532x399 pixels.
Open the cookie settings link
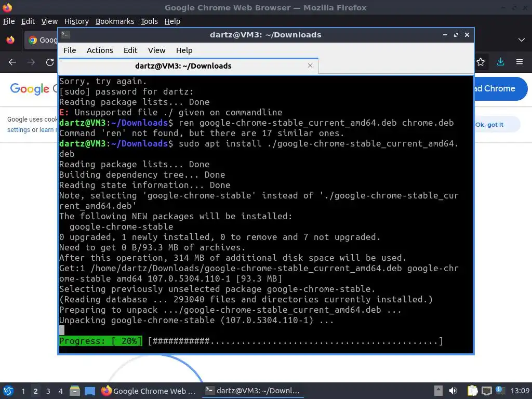click(19, 129)
